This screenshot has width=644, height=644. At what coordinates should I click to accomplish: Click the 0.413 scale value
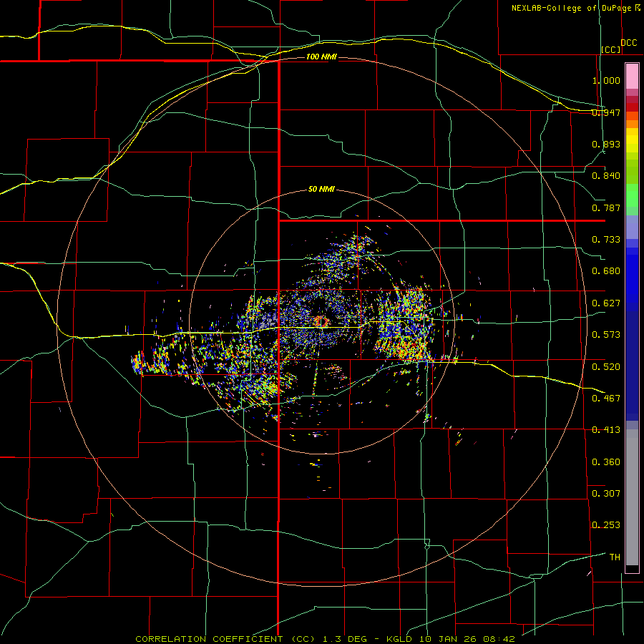(x=606, y=430)
